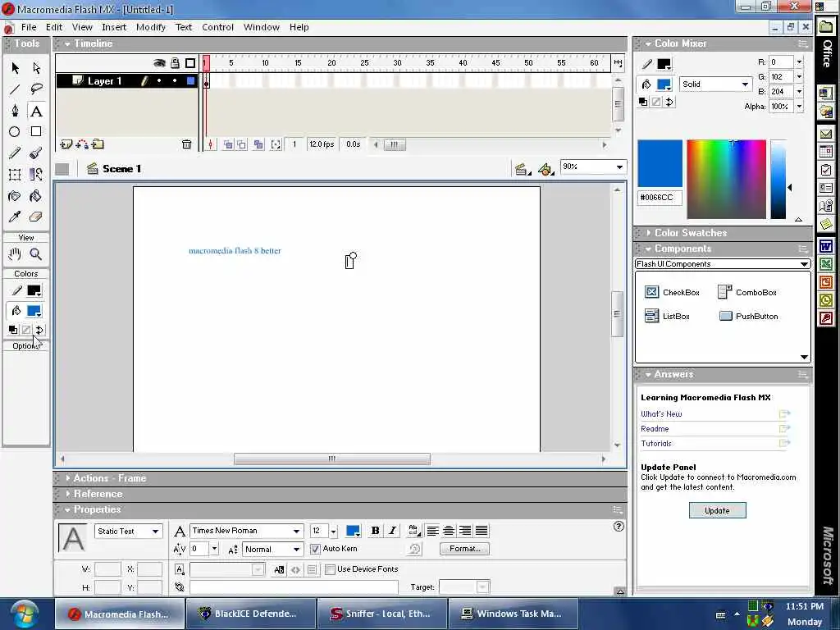Click the Update button in Answers

click(717, 510)
